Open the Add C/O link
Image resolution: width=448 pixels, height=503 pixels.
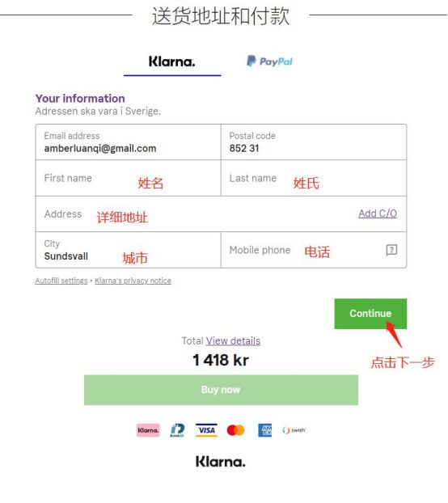(x=378, y=213)
